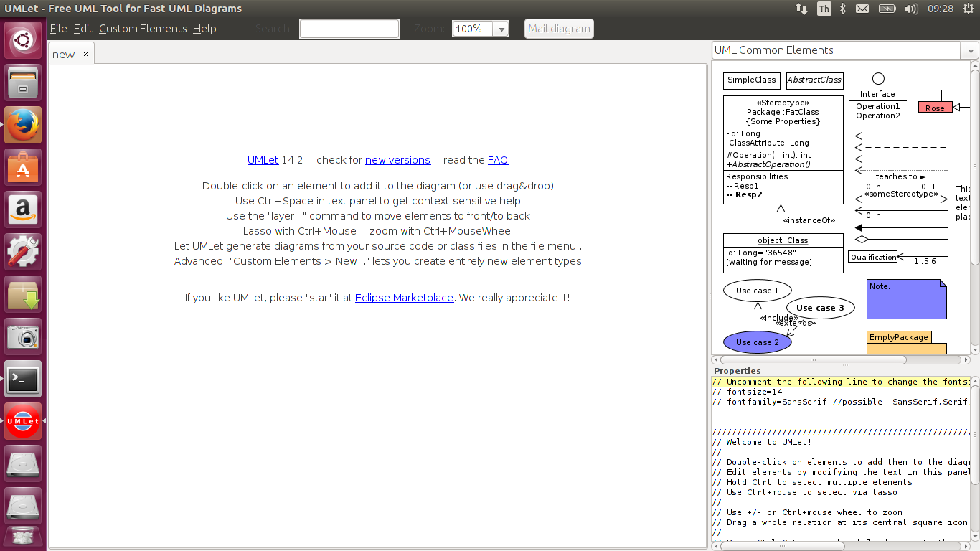980x551 pixels.
Task: Select the 'object: Class' element
Action: point(783,253)
